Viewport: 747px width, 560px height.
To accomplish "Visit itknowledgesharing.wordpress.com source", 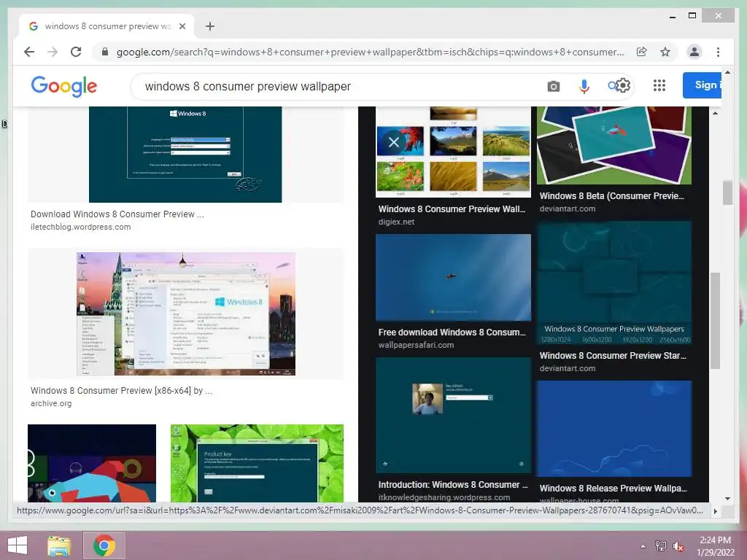I will coord(444,497).
